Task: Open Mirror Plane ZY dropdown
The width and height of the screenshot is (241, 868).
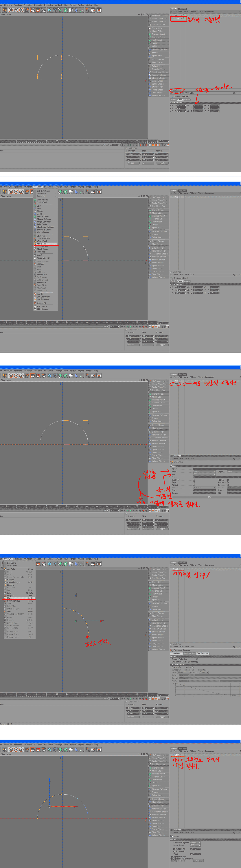Action: click(196, 845)
